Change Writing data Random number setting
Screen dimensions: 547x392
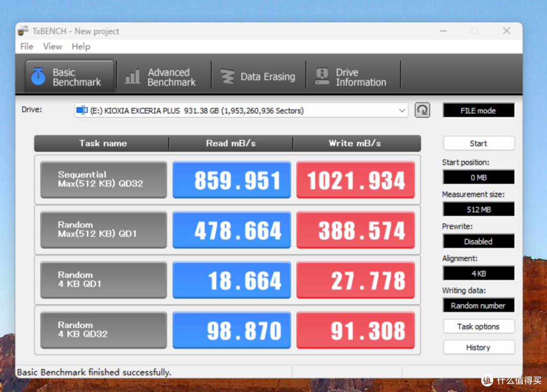pyautogui.click(x=478, y=305)
